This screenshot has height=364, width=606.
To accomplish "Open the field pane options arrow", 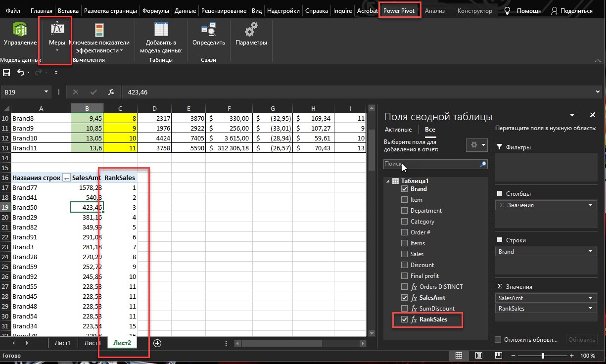I will point(572,115).
